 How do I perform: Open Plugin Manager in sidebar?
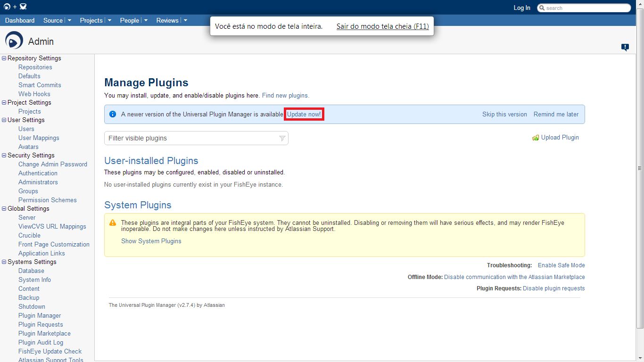(40, 316)
